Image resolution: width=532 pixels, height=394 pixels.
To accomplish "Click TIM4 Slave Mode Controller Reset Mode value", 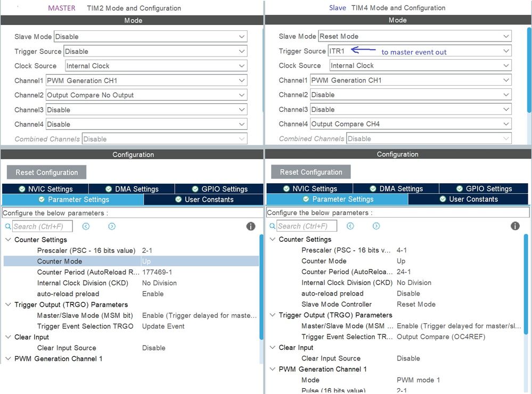I will (416, 305).
